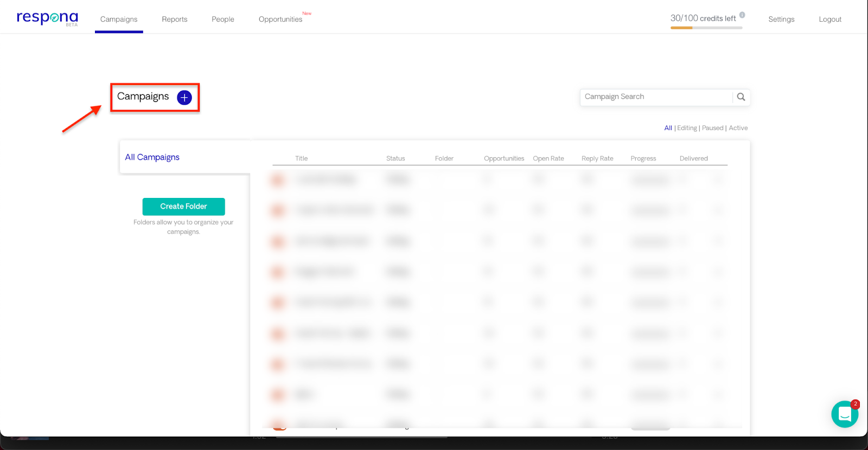
Task: Click the 30/100 credits left text
Action: (x=703, y=18)
